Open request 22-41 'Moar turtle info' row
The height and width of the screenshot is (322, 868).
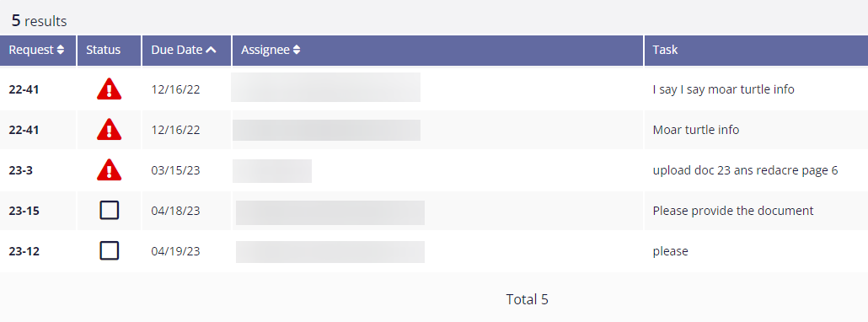click(x=24, y=130)
